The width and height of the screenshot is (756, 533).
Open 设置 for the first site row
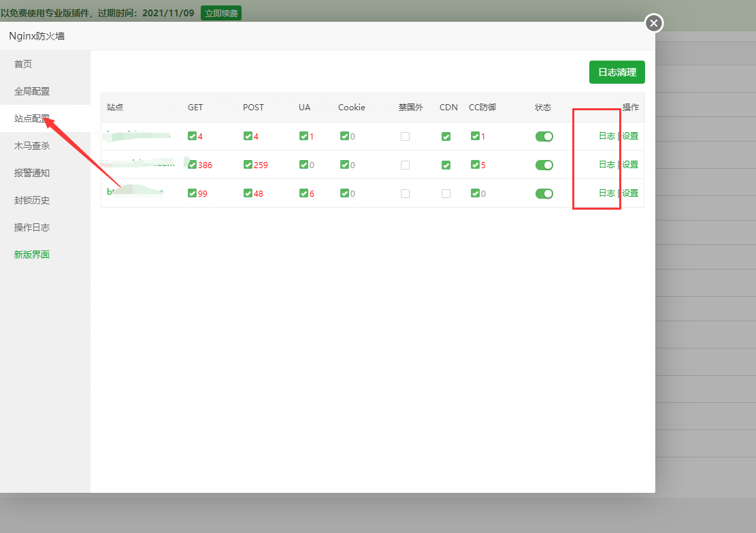[629, 136]
